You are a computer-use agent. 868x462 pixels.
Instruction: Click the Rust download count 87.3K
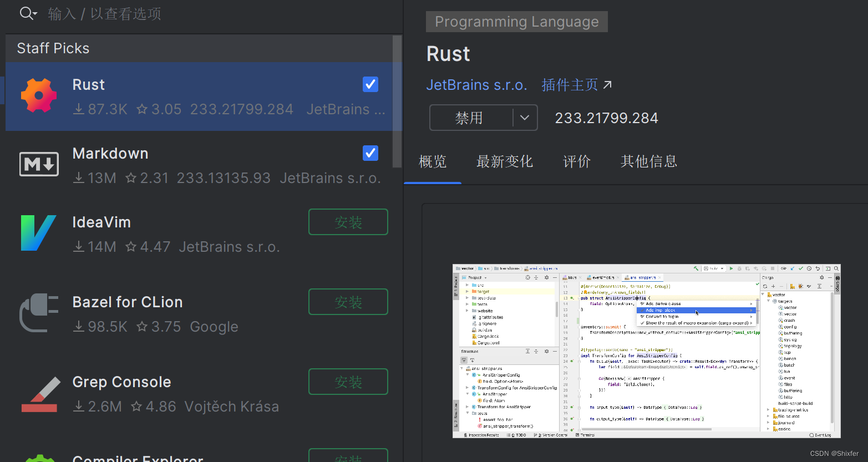tap(100, 109)
